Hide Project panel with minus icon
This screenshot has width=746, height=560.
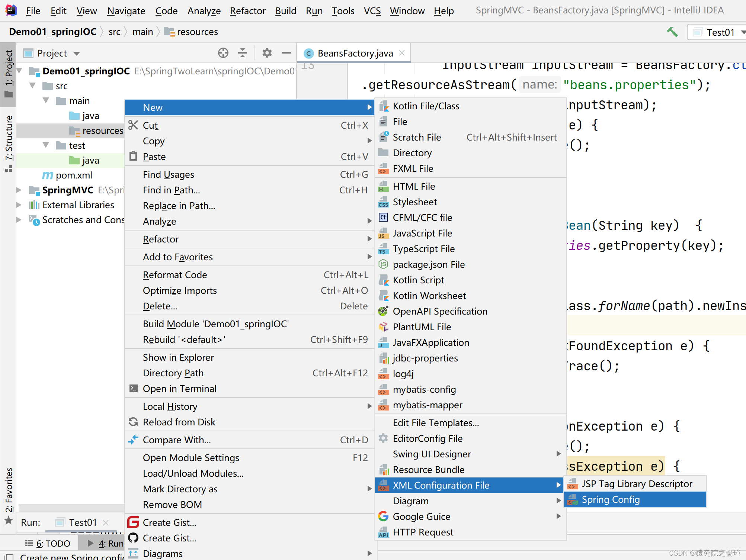[286, 53]
